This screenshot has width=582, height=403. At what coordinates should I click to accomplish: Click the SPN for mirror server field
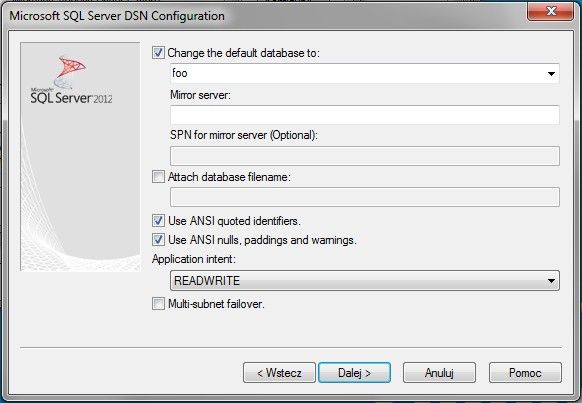click(364, 156)
